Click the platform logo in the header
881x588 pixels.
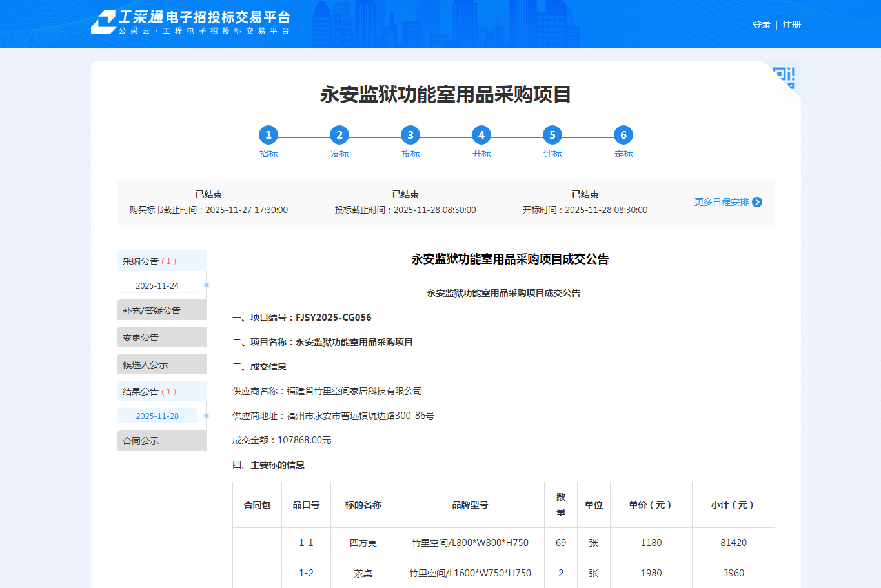[x=190, y=22]
